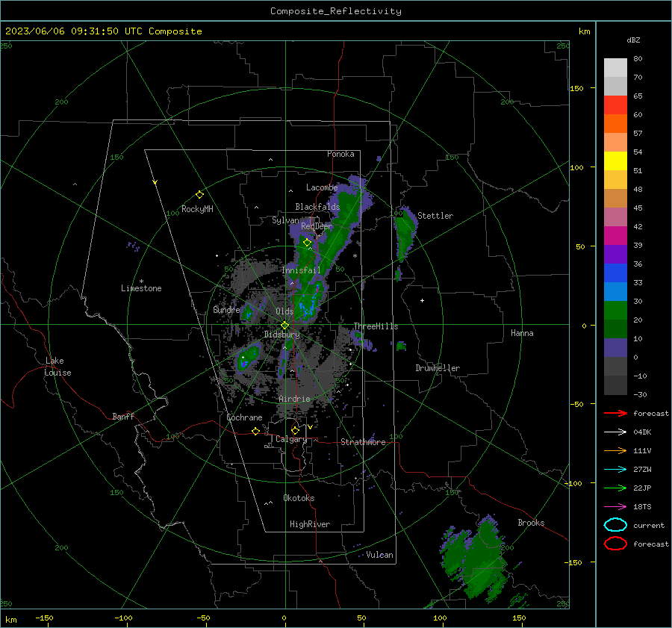Screen dimensions: 672x628
Task: Click the yellow diamond marker near RockyMH
Action: click(199, 195)
